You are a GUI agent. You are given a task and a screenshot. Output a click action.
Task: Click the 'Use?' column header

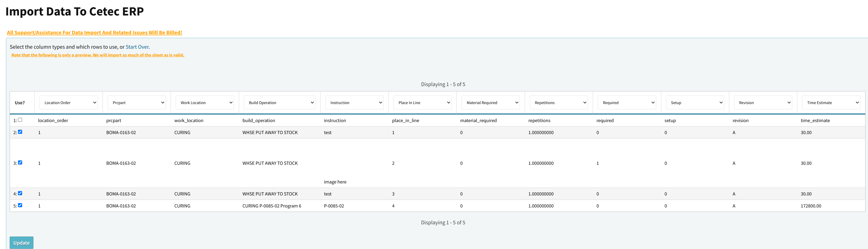pos(20,102)
